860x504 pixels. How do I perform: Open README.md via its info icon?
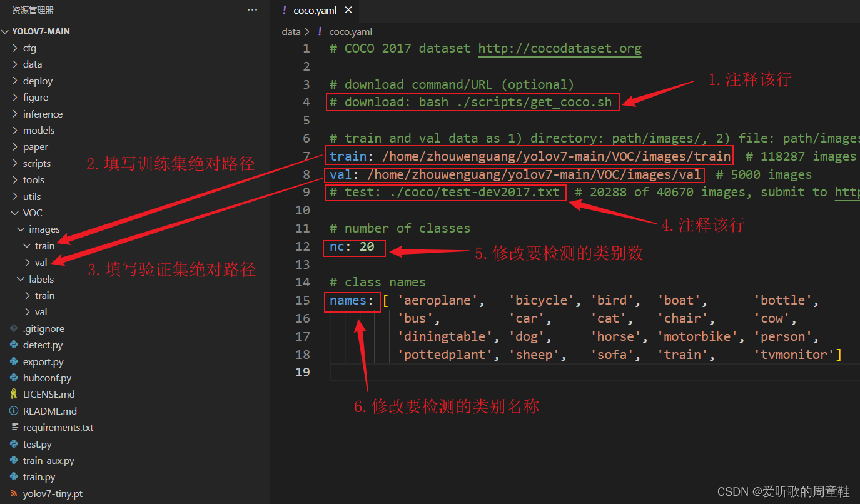click(x=14, y=411)
